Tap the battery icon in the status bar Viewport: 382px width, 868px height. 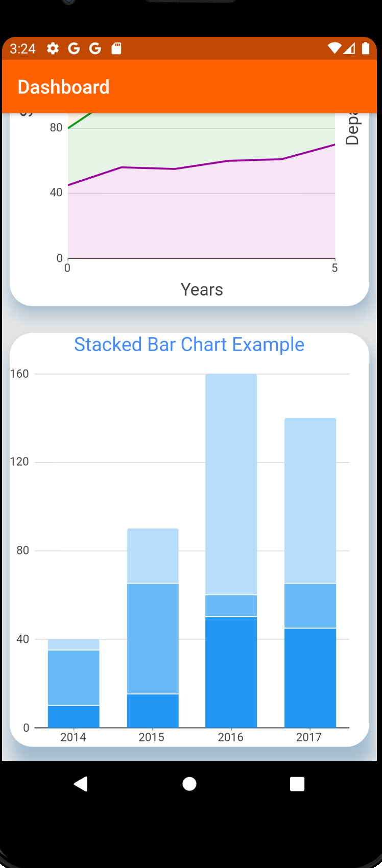point(366,49)
